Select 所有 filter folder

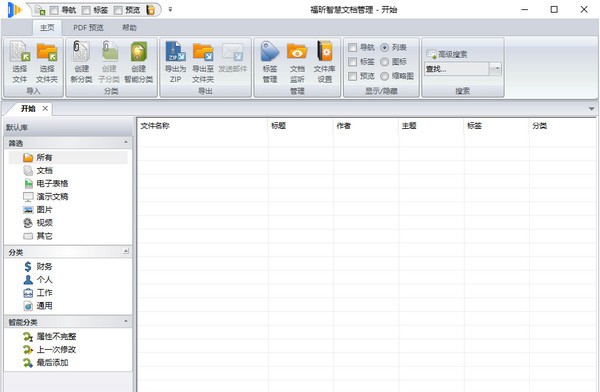68,157
